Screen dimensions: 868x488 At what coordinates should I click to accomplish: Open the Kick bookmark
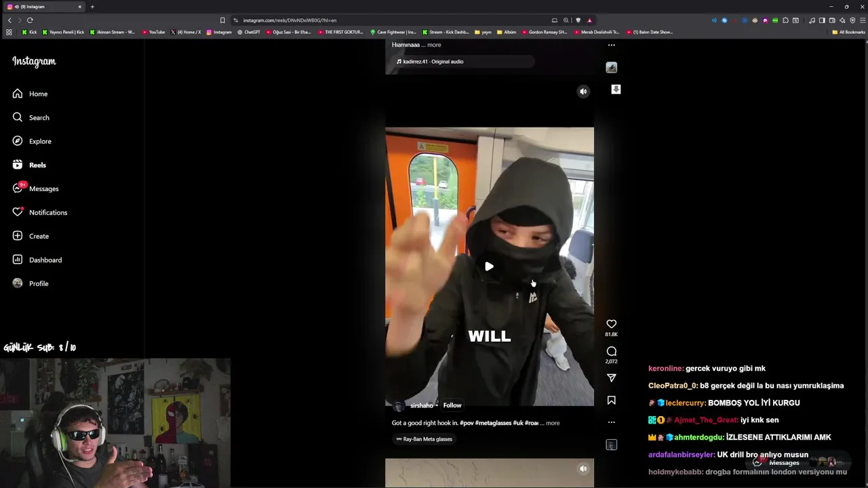(x=29, y=32)
